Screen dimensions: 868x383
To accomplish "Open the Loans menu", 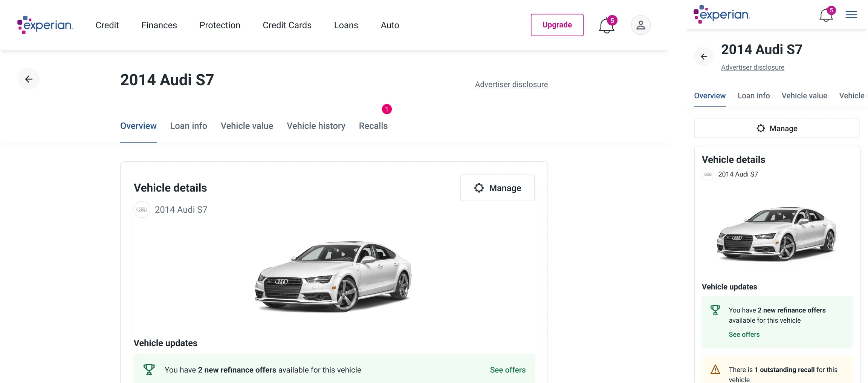I will (346, 25).
